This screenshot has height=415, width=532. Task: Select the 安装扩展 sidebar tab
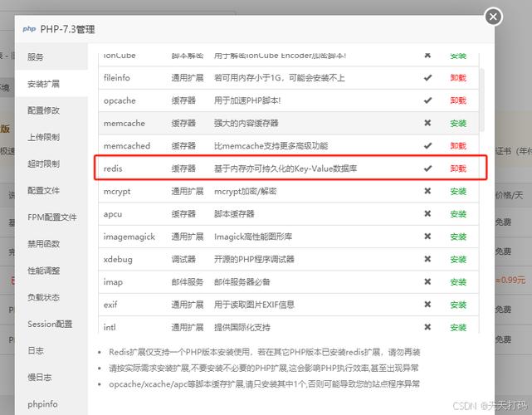pyautogui.click(x=51, y=84)
